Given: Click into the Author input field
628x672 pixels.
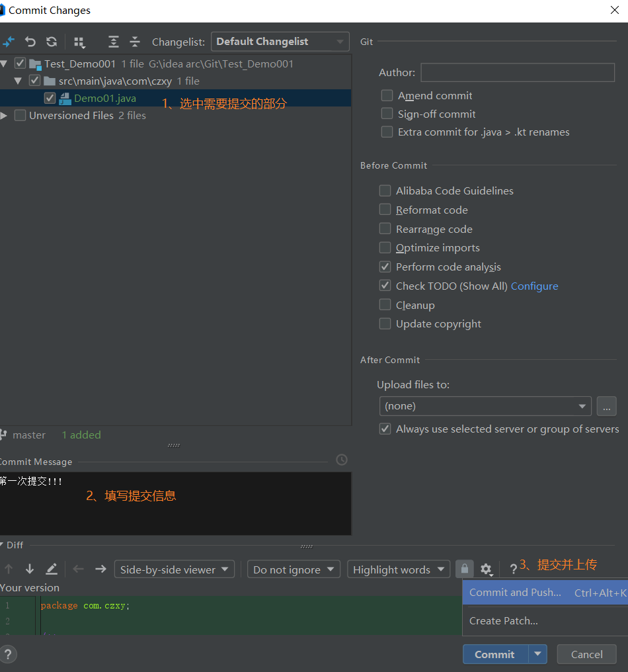Looking at the screenshot, I should pyautogui.click(x=518, y=72).
